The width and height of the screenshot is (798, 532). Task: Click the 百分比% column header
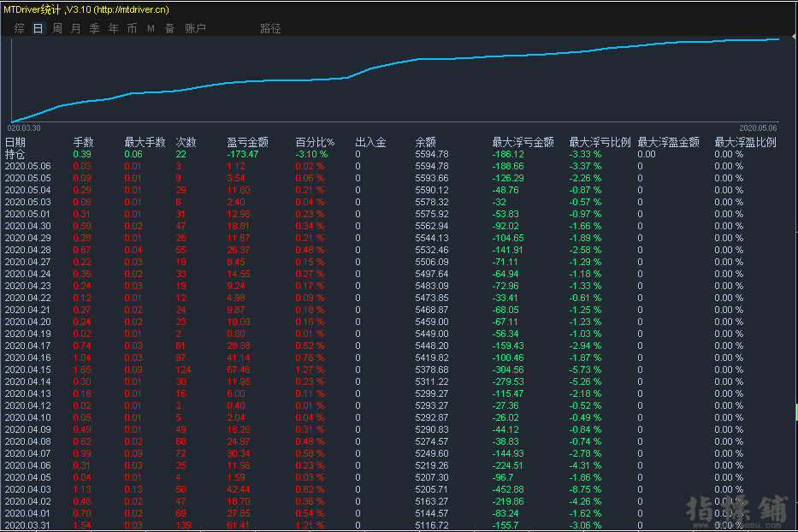pyautogui.click(x=315, y=143)
